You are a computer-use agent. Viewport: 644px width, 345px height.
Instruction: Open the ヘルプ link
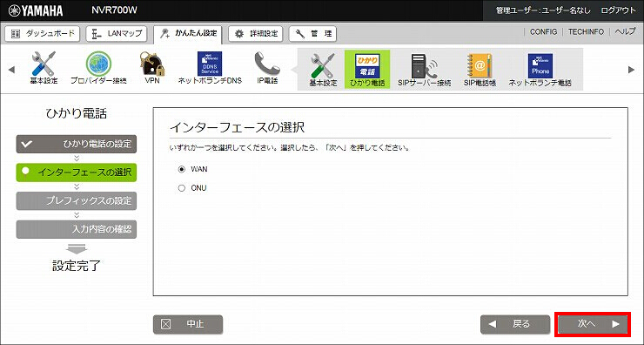click(x=625, y=31)
